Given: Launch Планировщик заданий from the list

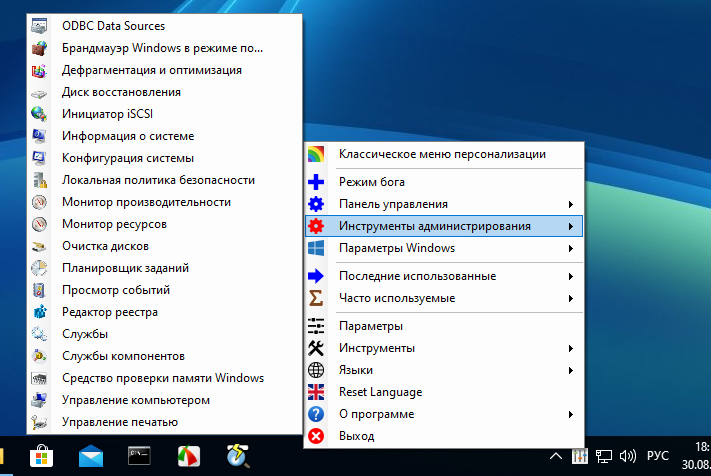Looking at the screenshot, I should click(125, 268).
